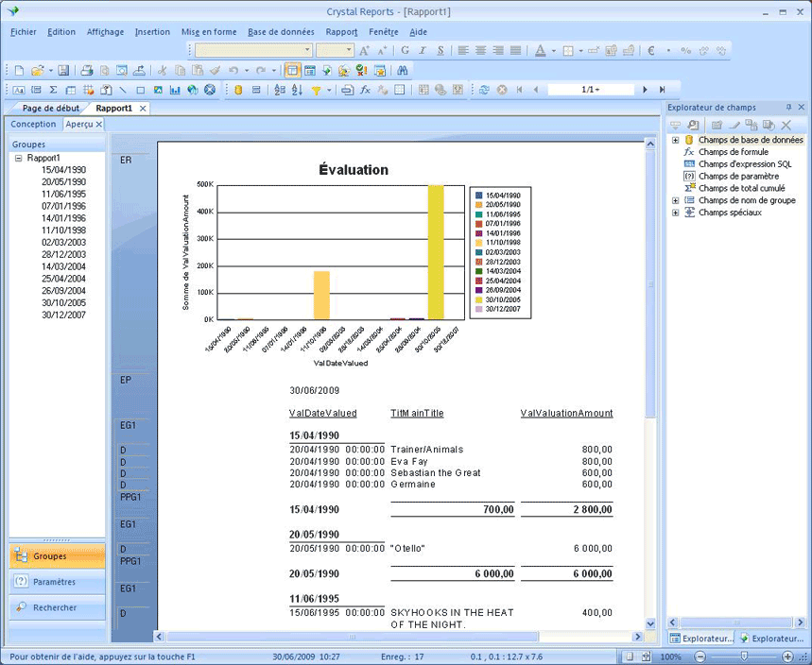Viewport: 812px width, 665px height.
Task: Click the binoculars Find icon
Action: tap(402, 70)
